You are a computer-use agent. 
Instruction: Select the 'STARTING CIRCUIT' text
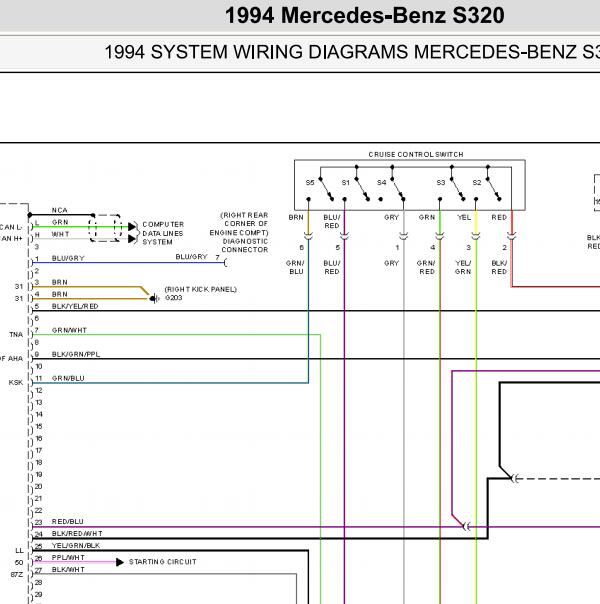click(163, 562)
